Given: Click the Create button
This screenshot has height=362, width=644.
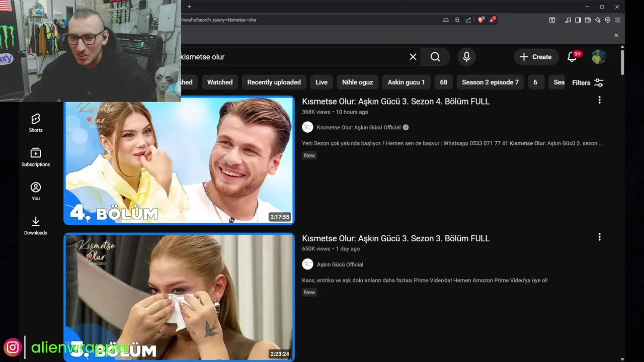Looking at the screenshot, I should [x=536, y=57].
